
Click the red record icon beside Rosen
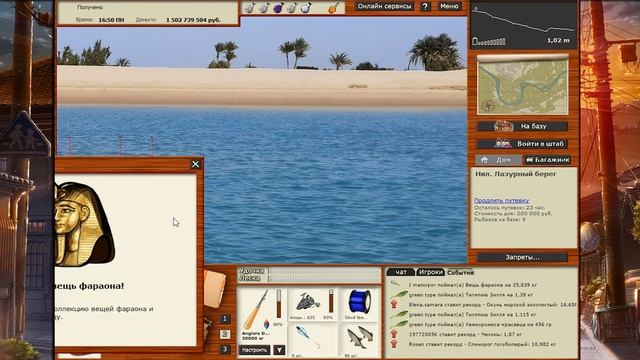pos(394,344)
